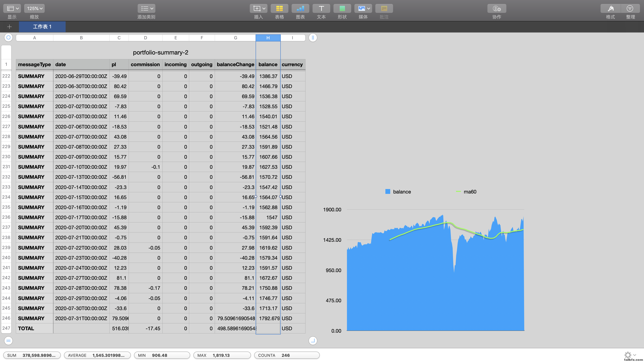Click date cell 2020-07-10T00:00:00Z
Viewport: 644px width, 362px height.
pos(81,167)
